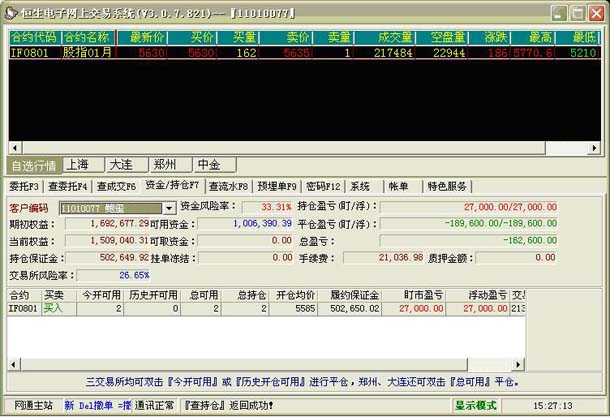
Task: Click the 可取资金 0.00 field
Action: [x=246, y=240]
